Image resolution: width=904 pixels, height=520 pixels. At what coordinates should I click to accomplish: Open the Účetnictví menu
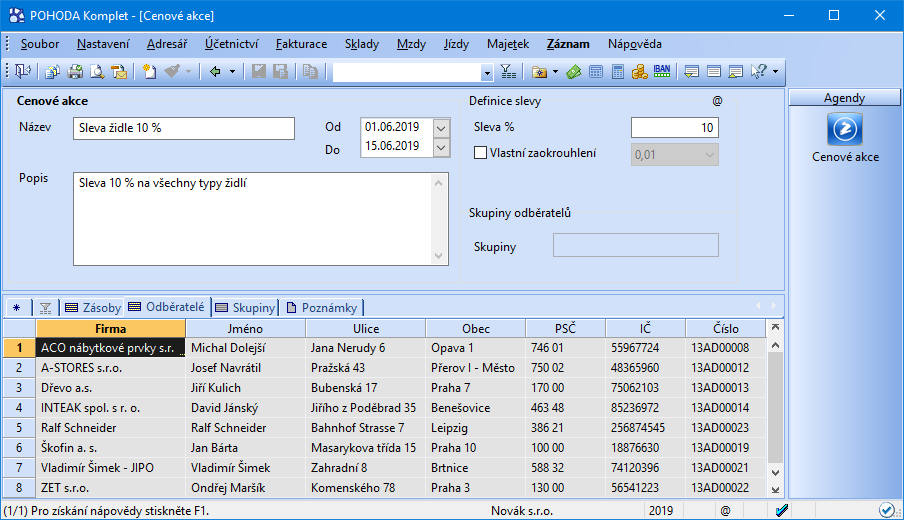[x=232, y=44]
